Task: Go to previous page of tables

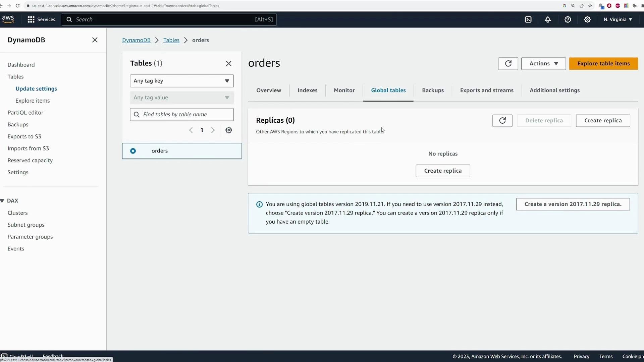Action: point(191,130)
